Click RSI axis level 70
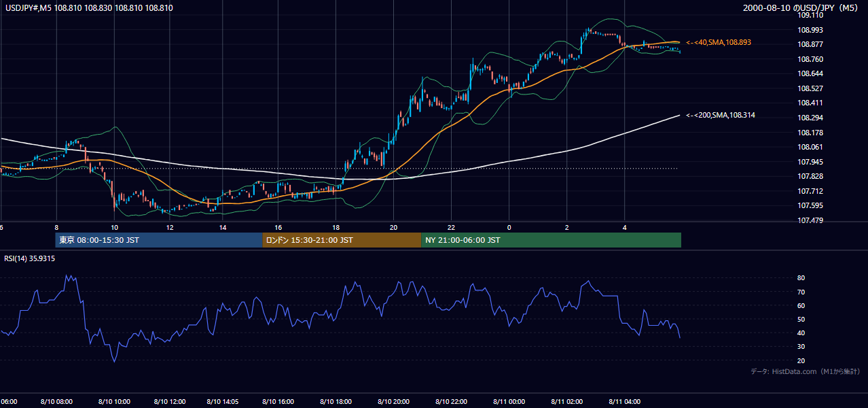This screenshot has width=868, height=408. pyautogui.click(x=801, y=292)
